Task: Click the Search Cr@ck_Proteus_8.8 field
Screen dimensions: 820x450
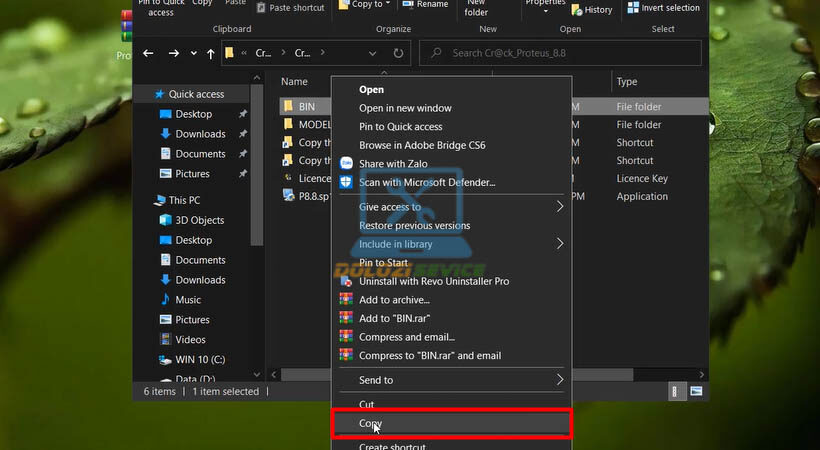Action: tap(560, 53)
